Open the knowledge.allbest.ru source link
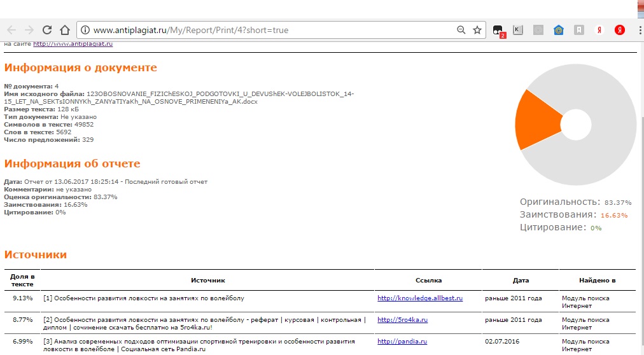The width and height of the screenshot is (644, 355). click(x=419, y=298)
